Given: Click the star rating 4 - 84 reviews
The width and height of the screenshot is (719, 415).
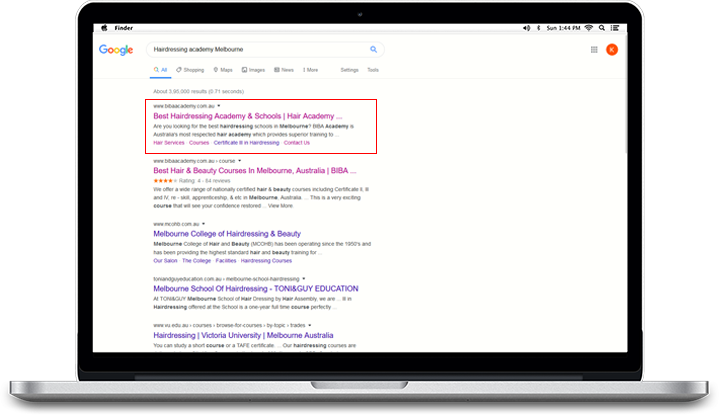Looking at the screenshot, I should 192,181.
